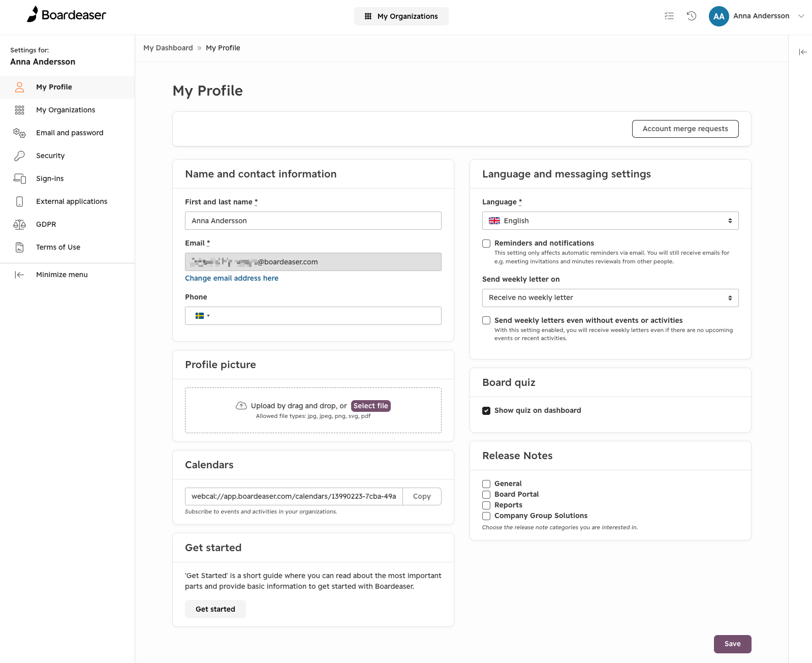Click the Get started button
This screenshot has width=812, height=663.
[x=215, y=609]
